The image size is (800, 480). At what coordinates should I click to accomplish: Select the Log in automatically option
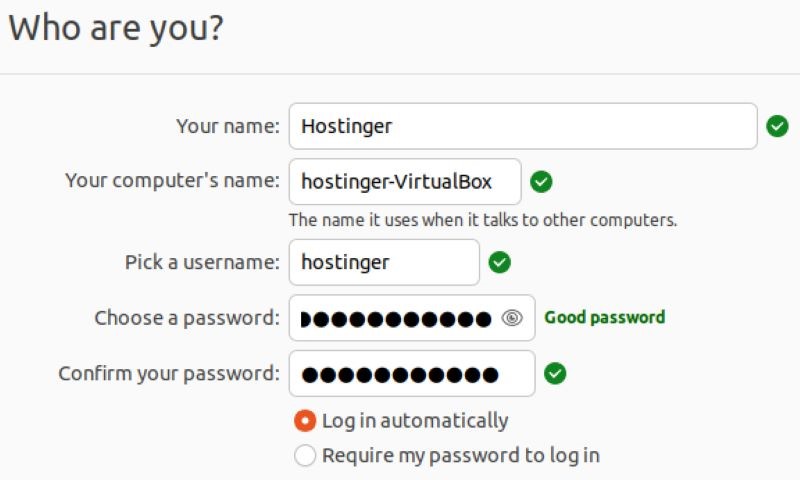(305, 421)
